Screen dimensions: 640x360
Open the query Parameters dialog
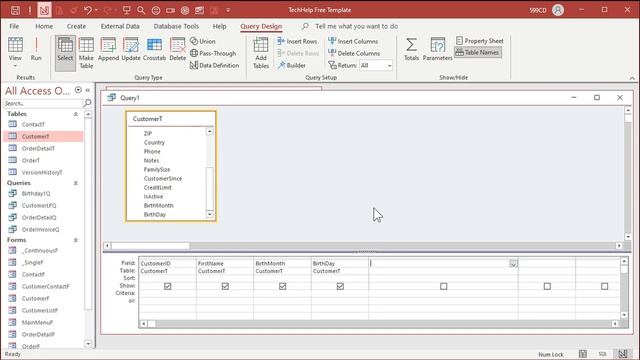click(438, 49)
